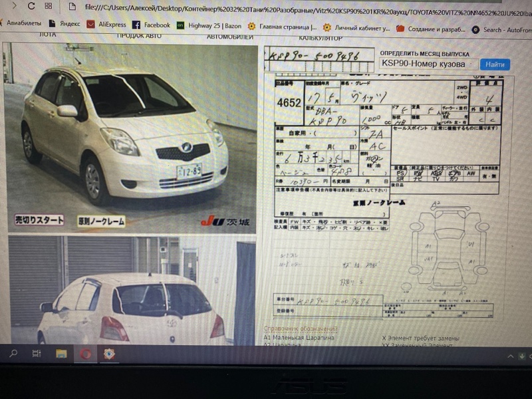Open the Яндекс bookmark
The image size is (532, 399).
(65, 23)
